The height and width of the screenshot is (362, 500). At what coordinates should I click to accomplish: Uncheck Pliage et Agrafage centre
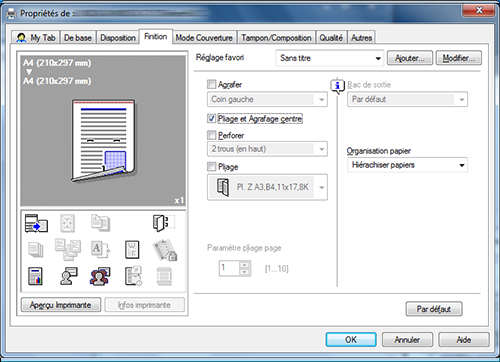click(211, 118)
